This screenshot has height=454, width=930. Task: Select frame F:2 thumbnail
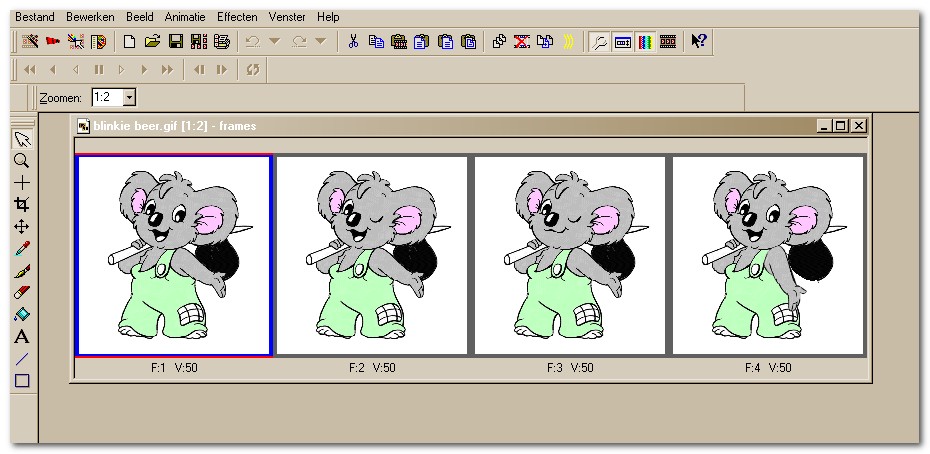tap(372, 255)
